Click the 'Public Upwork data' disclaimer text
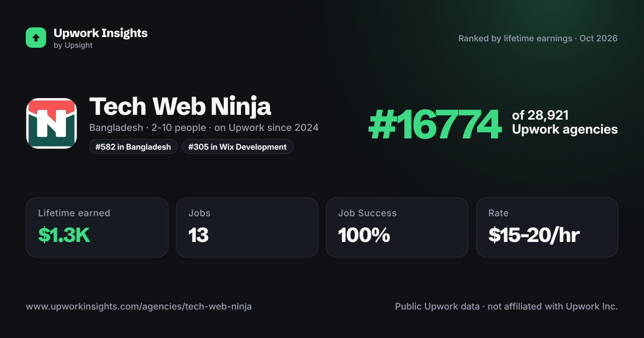The image size is (644, 338). (x=507, y=306)
